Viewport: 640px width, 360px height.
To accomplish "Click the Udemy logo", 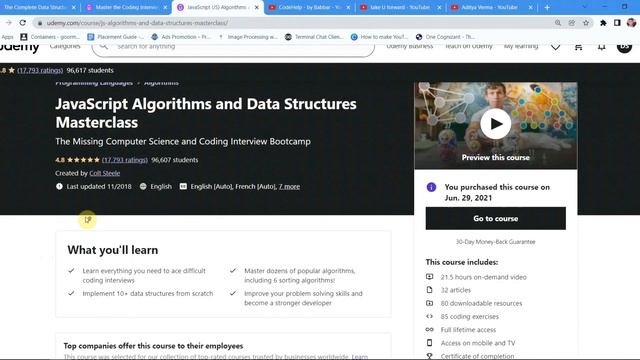I will point(20,47).
